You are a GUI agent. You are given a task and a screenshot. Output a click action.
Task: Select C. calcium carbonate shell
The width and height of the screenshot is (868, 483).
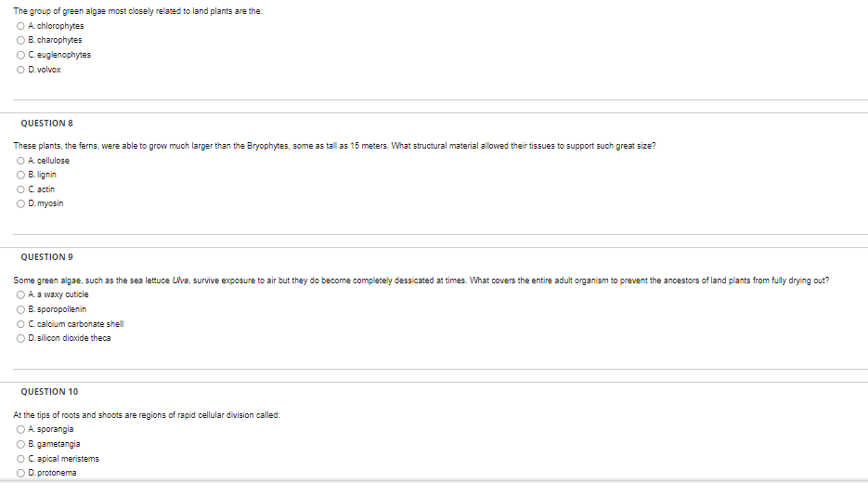(x=20, y=324)
